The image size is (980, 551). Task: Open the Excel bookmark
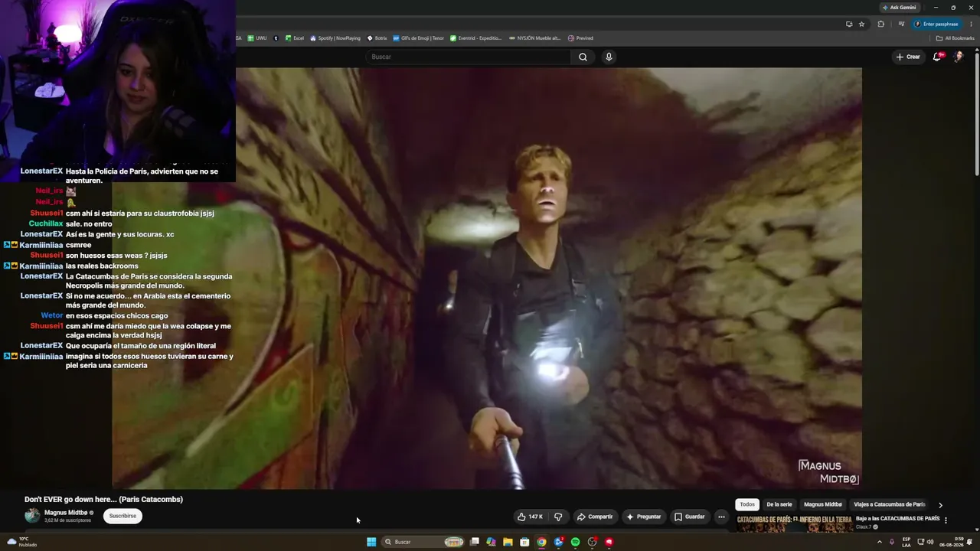point(295,38)
